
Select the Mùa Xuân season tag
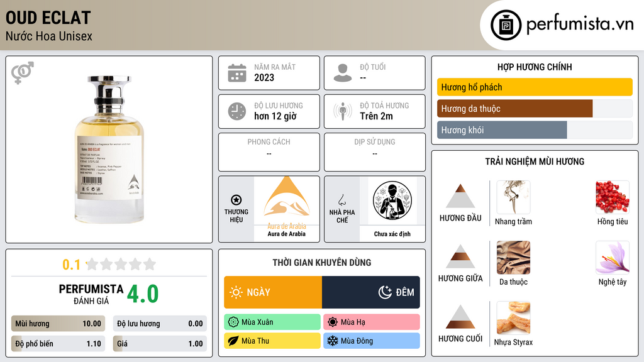coord(272,322)
